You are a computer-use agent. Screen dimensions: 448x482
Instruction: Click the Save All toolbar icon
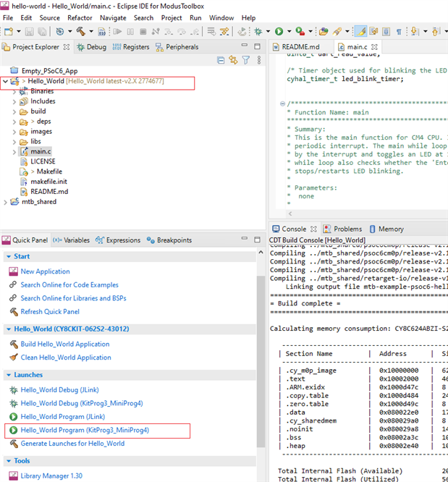(42, 31)
